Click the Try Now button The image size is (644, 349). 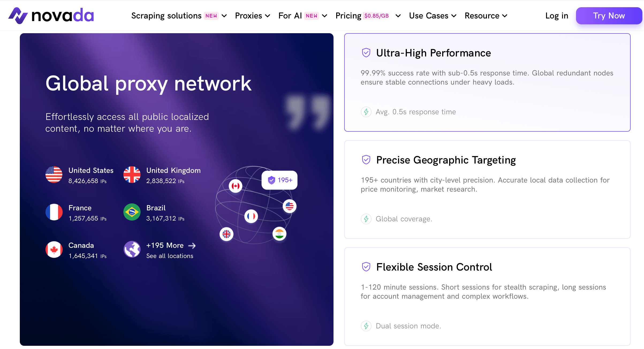(609, 16)
